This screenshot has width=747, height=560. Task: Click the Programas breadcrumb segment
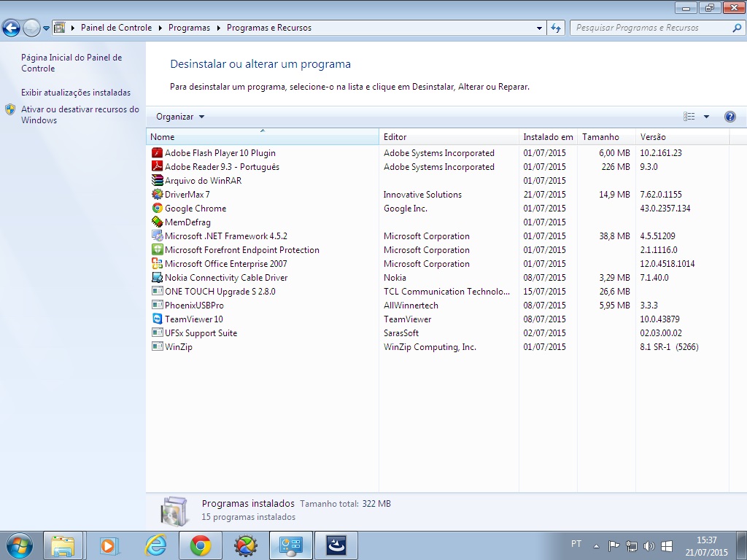189,28
